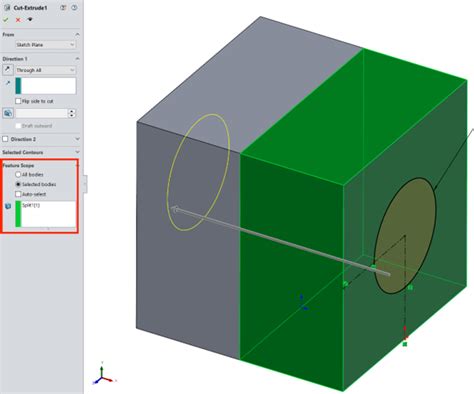Tick the Auto-select checkbox
Viewport: 474px width, 394px height.
tap(18, 194)
